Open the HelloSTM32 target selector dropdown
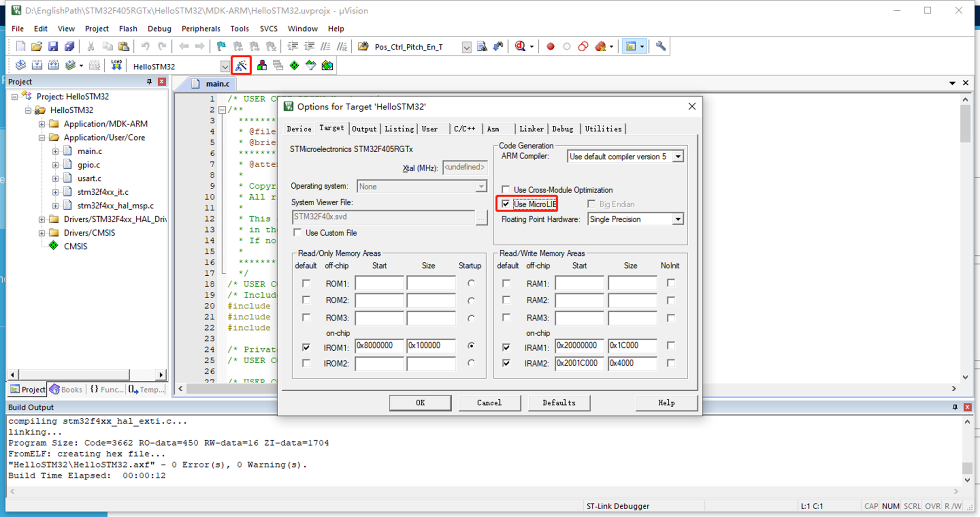980x517 pixels. pyautogui.click(x=225, y=67)
